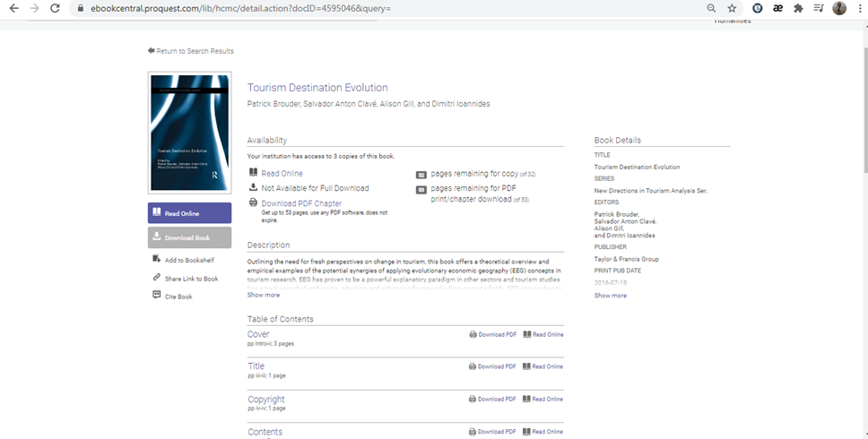The height and width of the screenshot is (439, 868).
Task: Open the Contents chapter link
Action: (265, 432)
